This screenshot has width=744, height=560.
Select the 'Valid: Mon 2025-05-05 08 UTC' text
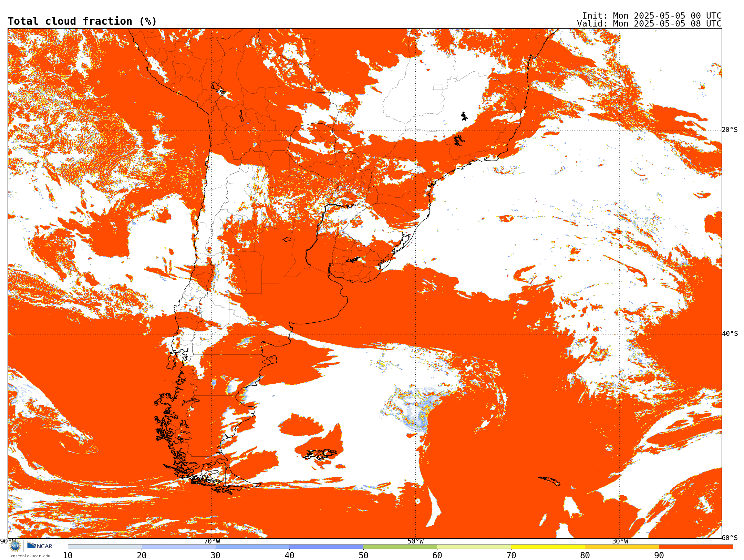click(x=649, y=24)
